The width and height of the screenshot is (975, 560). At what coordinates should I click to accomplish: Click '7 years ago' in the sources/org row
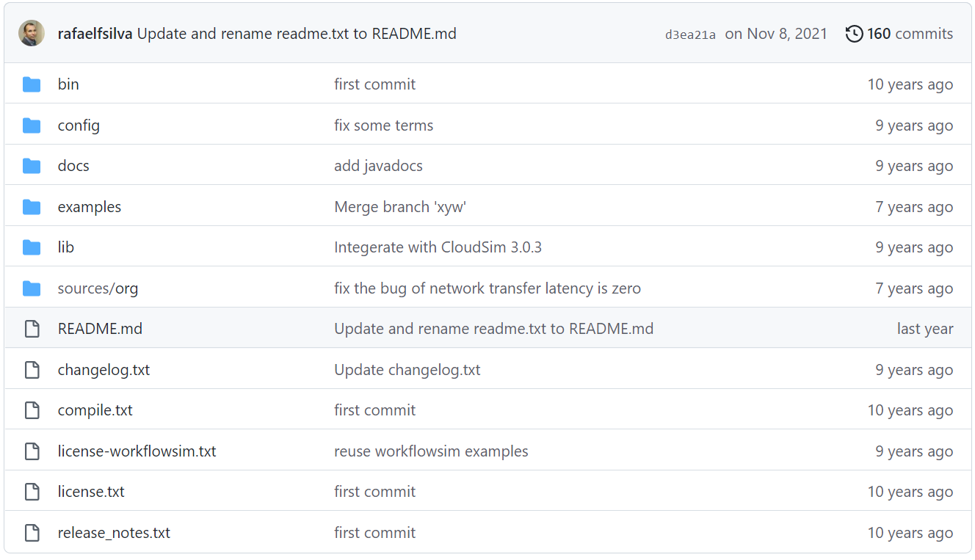click(914, 288)
